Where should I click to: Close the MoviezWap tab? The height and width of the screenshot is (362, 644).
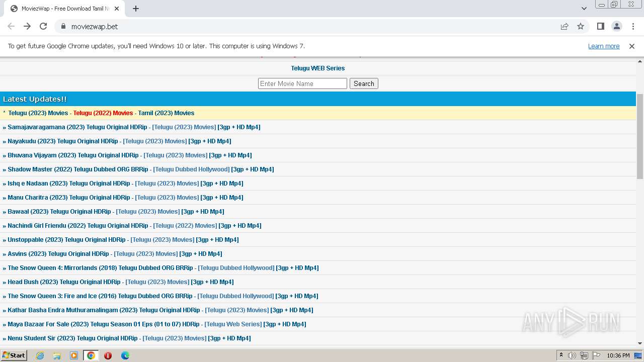tap(117, 9)
